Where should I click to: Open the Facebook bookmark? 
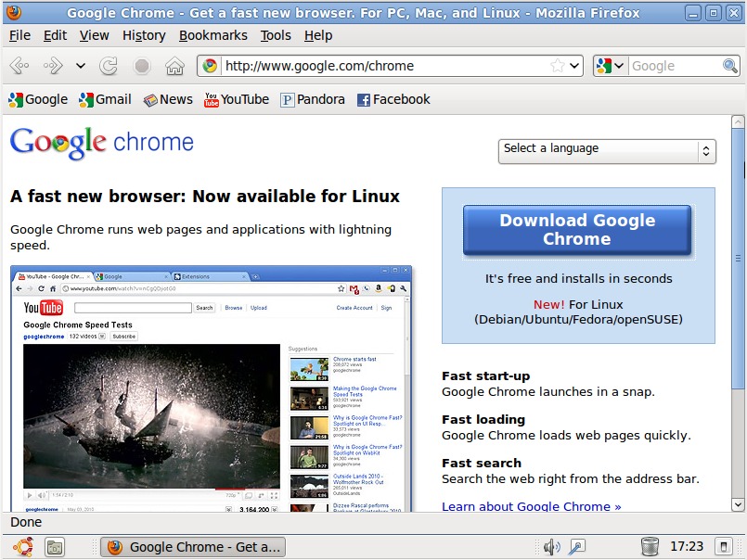click(393, 99)
